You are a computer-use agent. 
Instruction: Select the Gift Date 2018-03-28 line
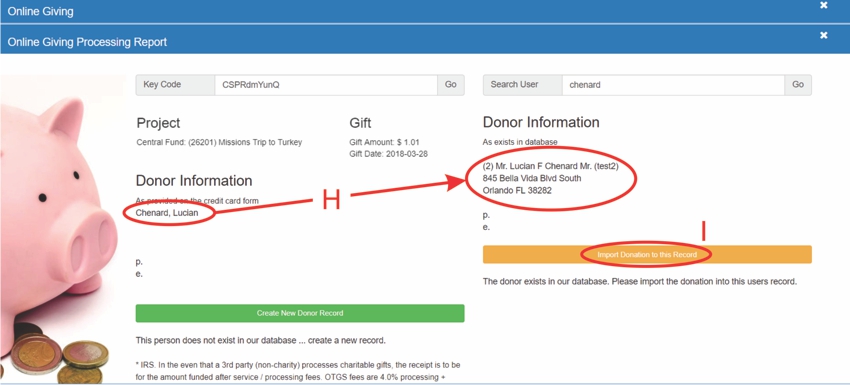pos(388,154)
